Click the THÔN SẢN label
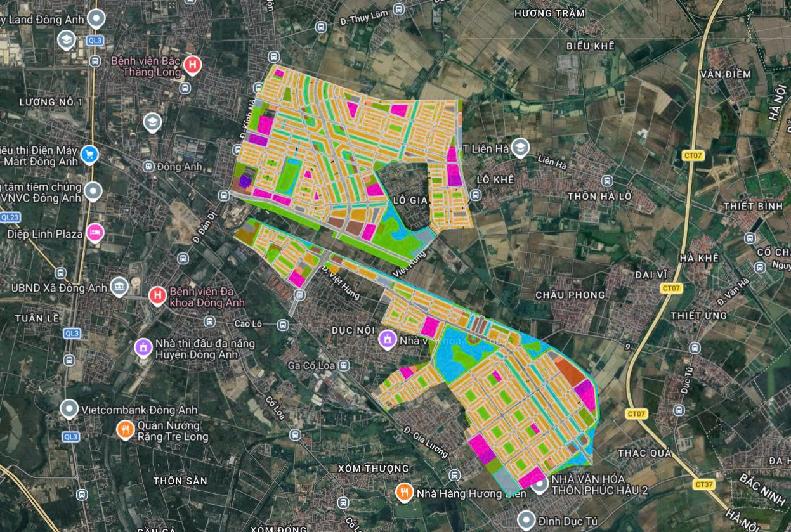The image size is (791, 532). click(x=180, y=481)
